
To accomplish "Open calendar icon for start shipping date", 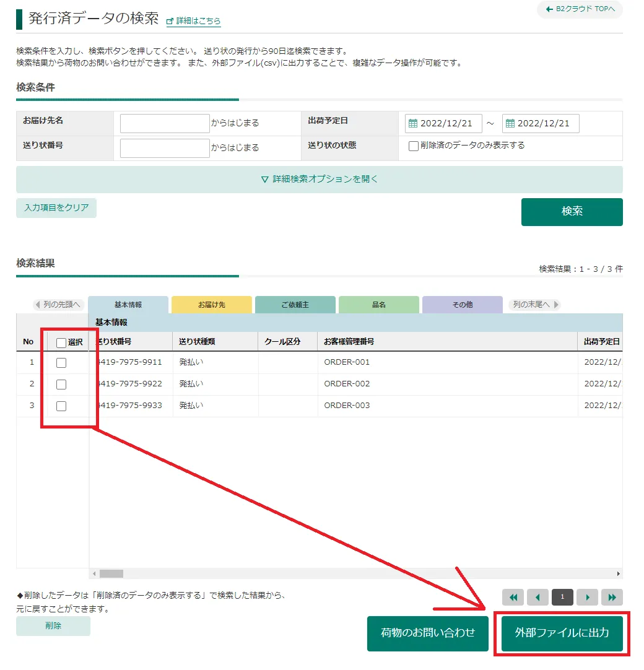I will pos(413,123).
